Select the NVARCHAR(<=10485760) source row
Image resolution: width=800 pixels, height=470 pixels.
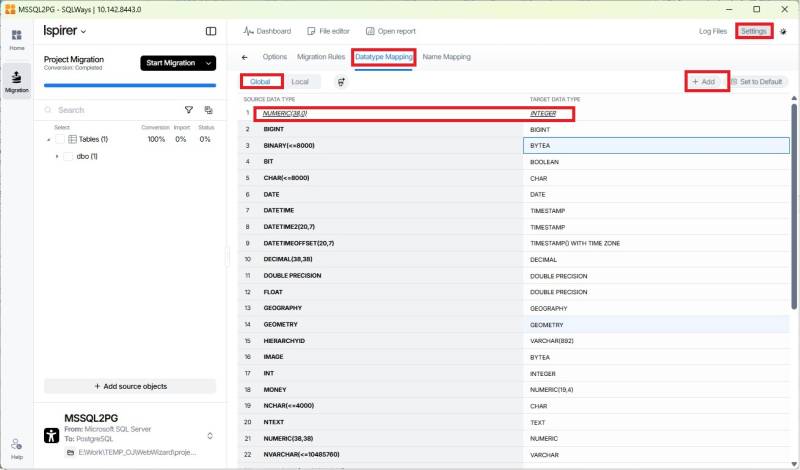(x=381, y=454)
